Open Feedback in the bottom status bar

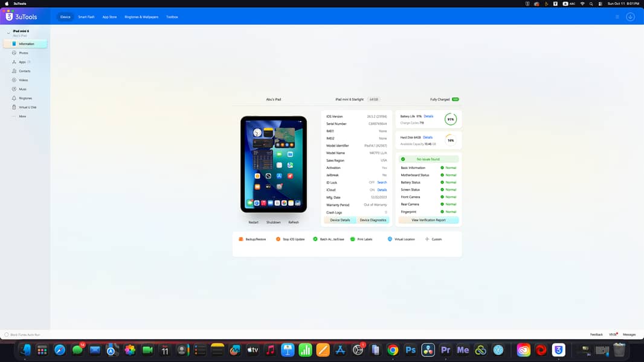tap(596, 334)
